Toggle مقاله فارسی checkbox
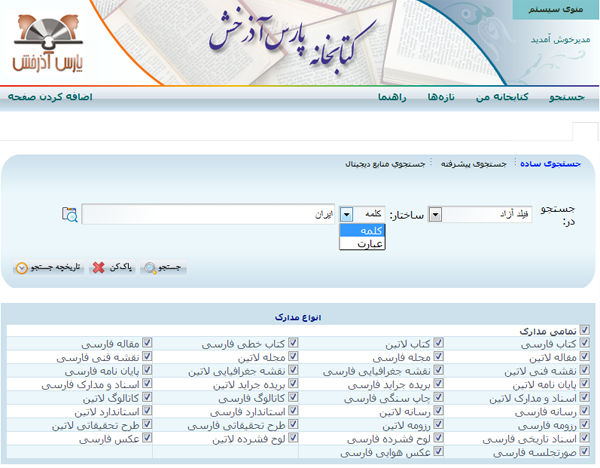Viewport: 600px width, 468px height. click(147, 342)
